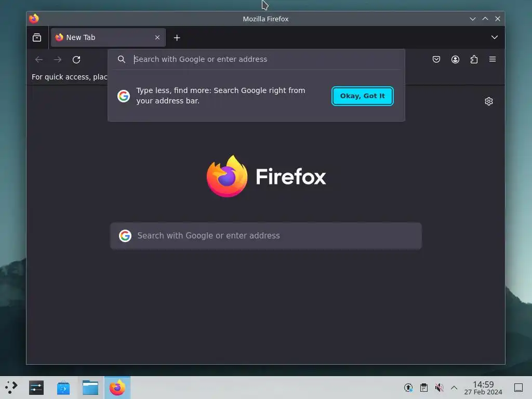The height and width of the screenshot is (399, 532).
Task: Close the Mozilla Firefox window
Action: [x=497, y=19]
